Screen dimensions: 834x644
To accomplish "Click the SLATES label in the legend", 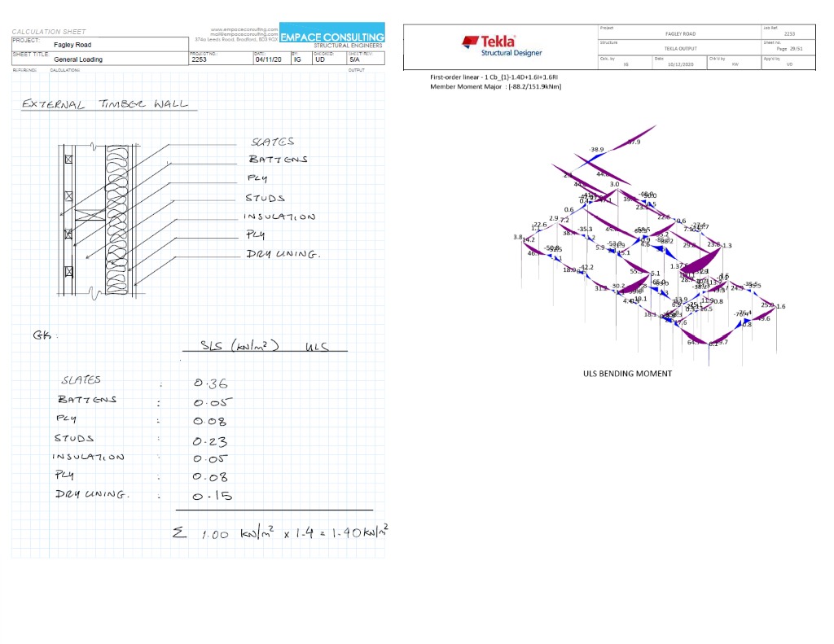I will pyautogui.click(x=272, y=142).
